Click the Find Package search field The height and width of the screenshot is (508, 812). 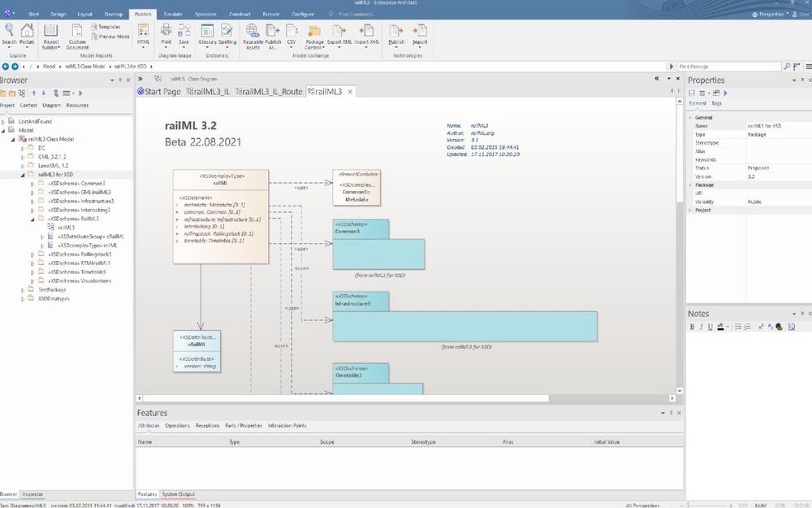click(x=727, y=66)
